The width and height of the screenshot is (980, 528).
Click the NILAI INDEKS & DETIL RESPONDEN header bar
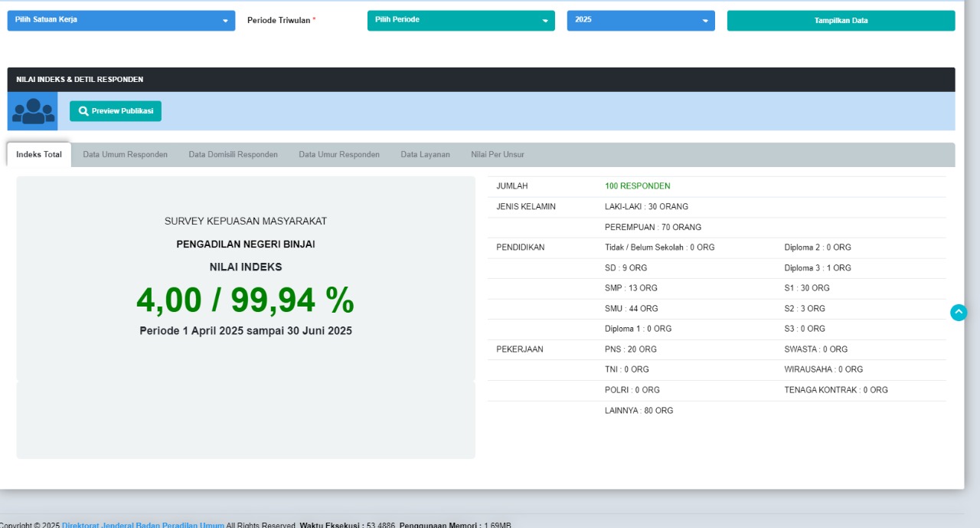[x=481, y=80]
